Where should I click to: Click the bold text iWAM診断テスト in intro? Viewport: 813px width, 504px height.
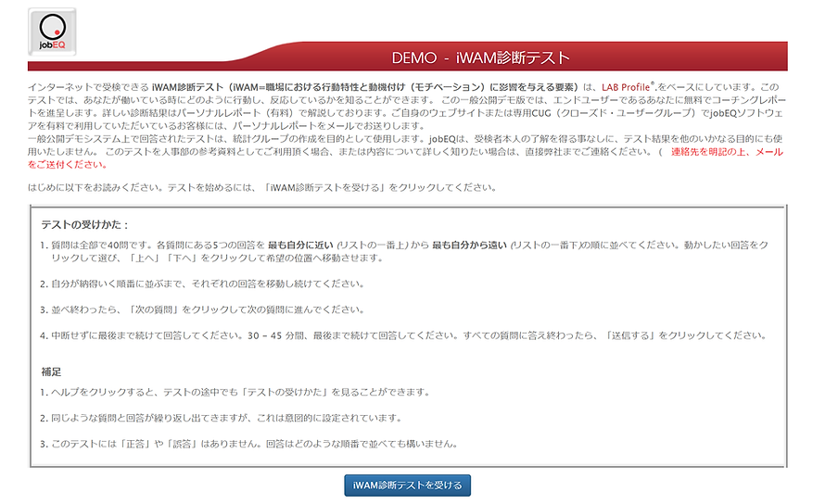point(187,87)
